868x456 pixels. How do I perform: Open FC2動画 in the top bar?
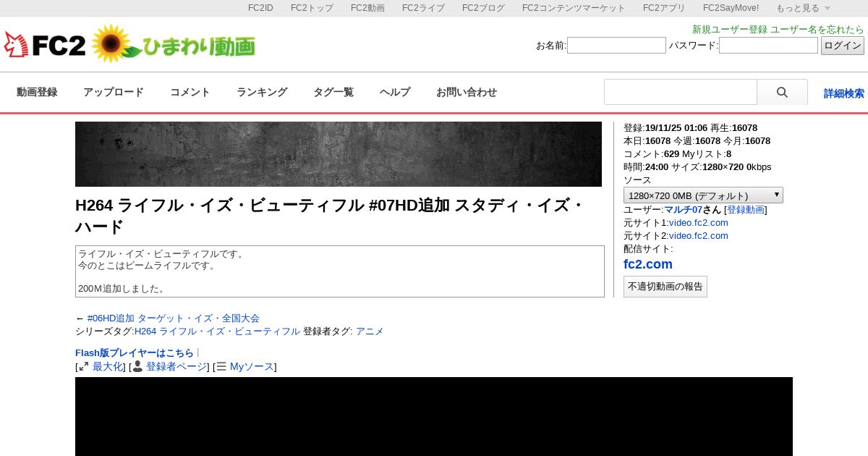[x=367, y=8]
